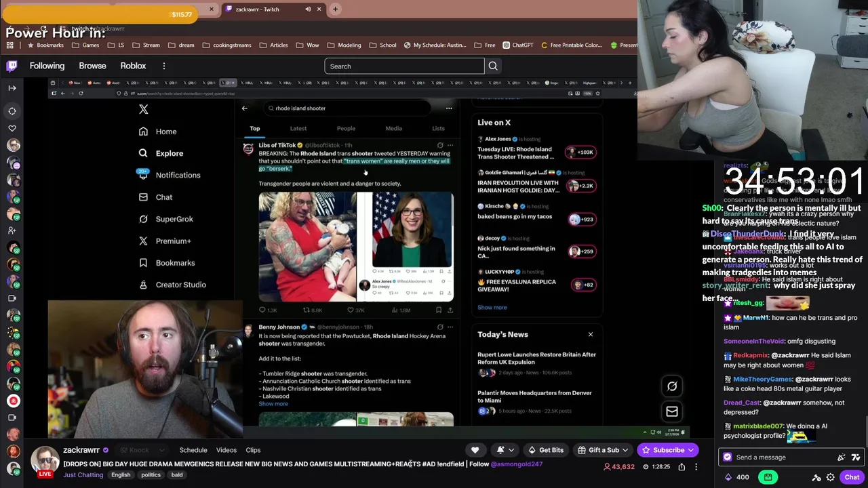This screenshot has width=868, height=488.
Task: Click the Twitch Search input field
Action: click(404, 66)
